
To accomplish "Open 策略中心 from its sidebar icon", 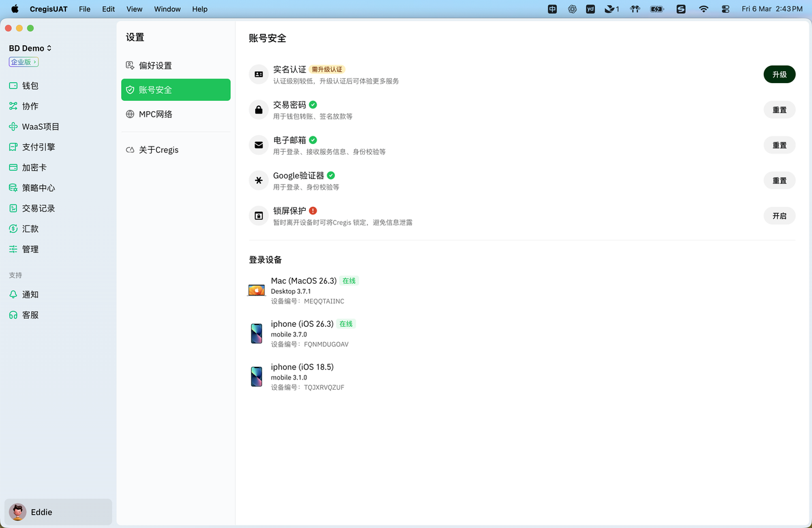I will point(13,188).
